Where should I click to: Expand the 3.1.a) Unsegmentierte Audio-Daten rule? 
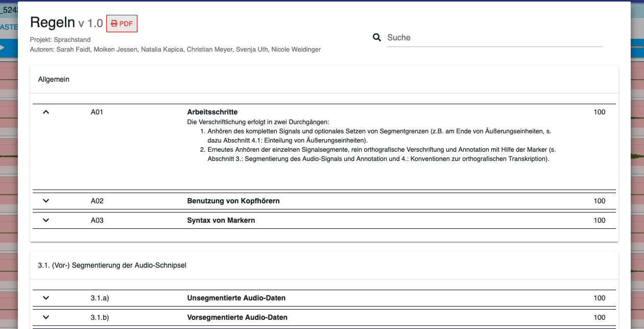click(x=46, y=298)
